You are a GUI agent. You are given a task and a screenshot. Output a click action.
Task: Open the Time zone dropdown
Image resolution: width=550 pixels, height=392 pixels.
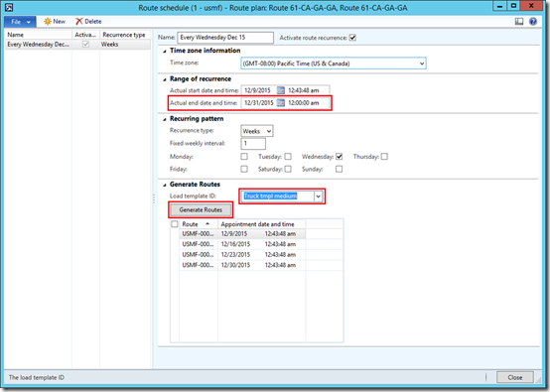pyautogui.click(x=422, y=64)
